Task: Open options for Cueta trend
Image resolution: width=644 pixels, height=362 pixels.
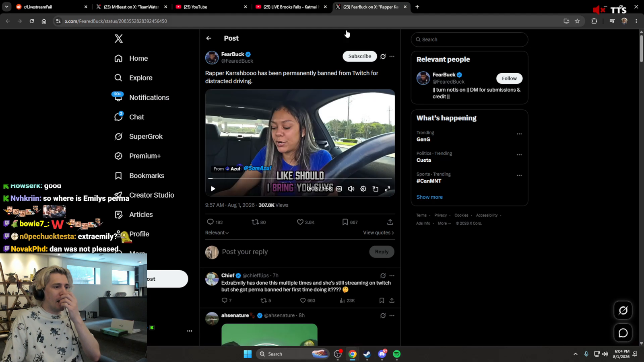Action: [x=519, y=154]
